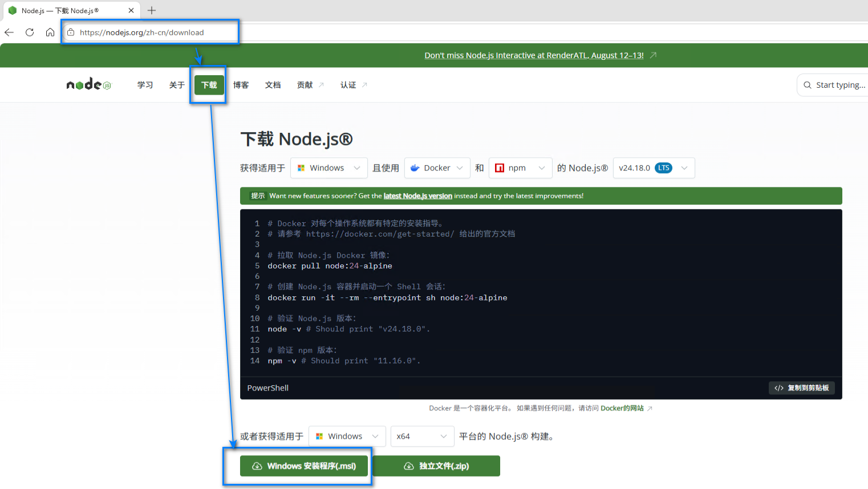The width and height of the screenshot is (868, 489).
Task: Click the browser address bar URL
Action: tap(142, 32)
